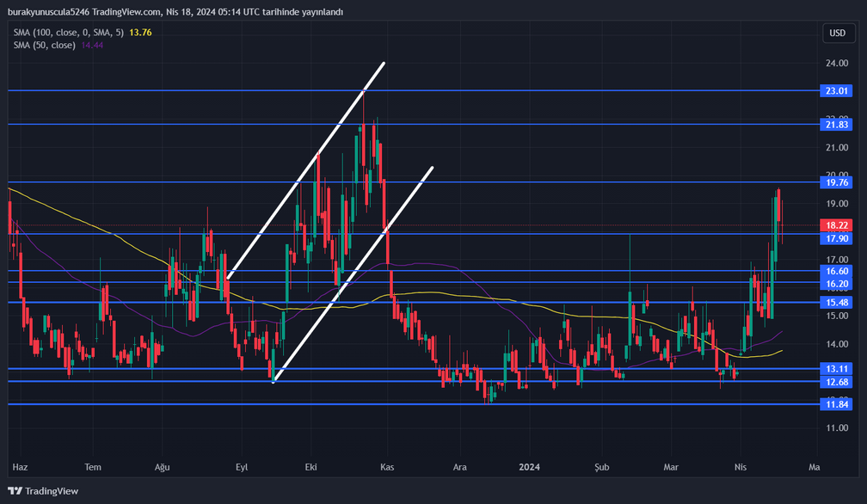Select the 17.90 price level label
The height and width of the screenshot is (504, 867).
tap(837, 238)
